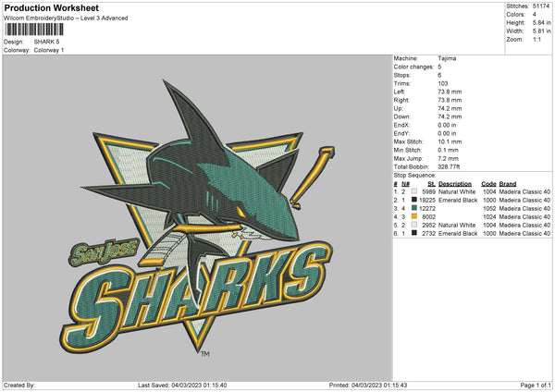Click the Stitches count 51174
Screen dimensions: 555x392
542,6
